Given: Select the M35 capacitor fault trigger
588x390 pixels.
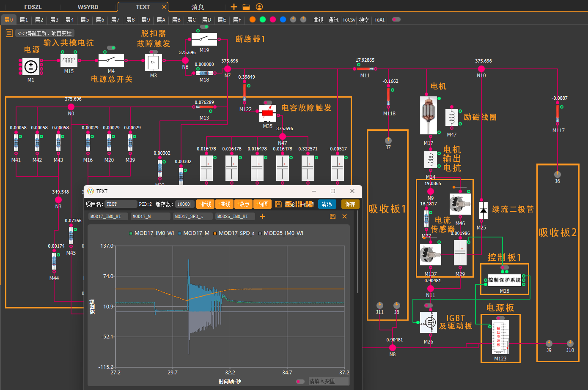Looking at the screenshot, I should click(x=268, y=113).
